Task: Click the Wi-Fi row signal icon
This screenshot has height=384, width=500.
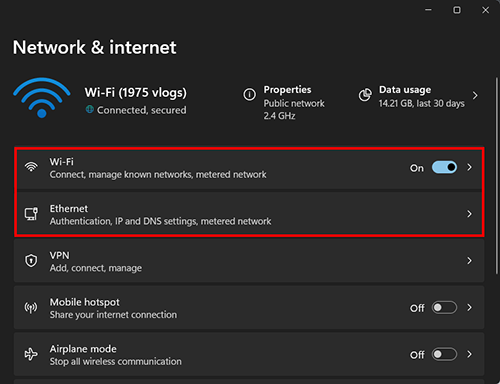Action: 31,167
